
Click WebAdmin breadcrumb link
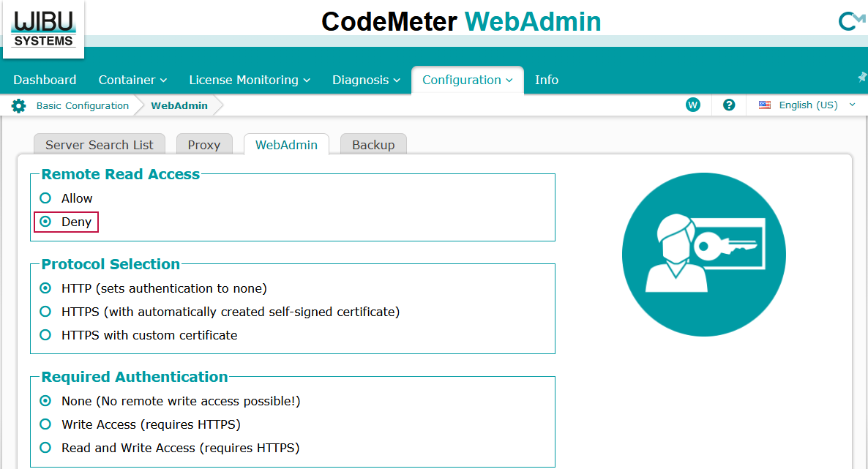(x=179, y=106)
